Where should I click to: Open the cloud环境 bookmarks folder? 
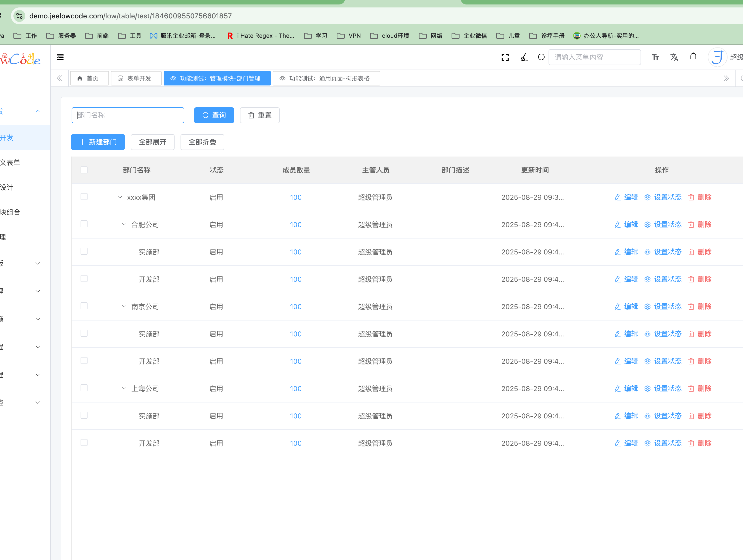pos(390,36)
